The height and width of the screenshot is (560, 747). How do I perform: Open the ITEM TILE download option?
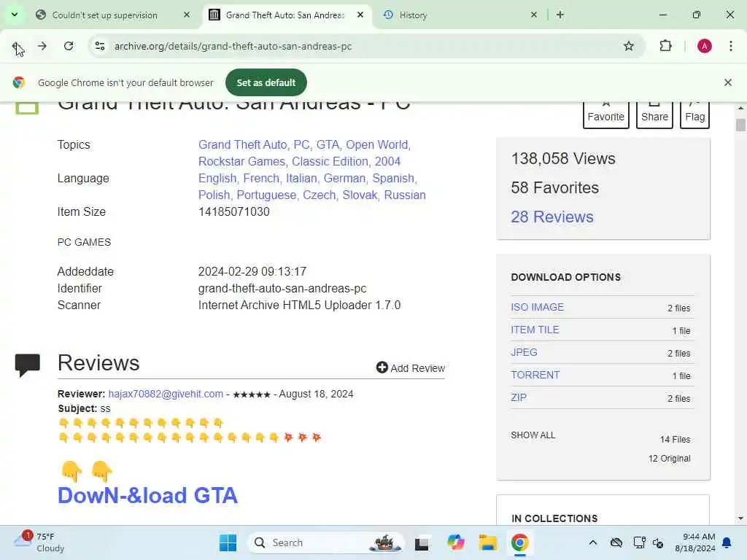tap(535, 330)
